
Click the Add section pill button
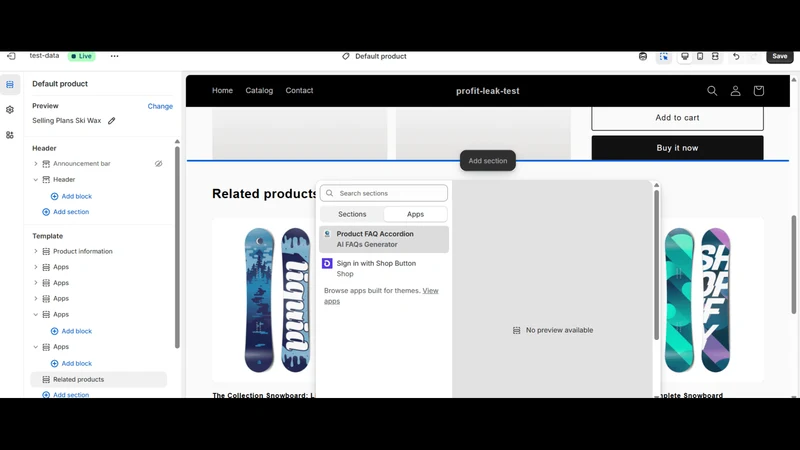pyautogui.click(x=488, y=161)
